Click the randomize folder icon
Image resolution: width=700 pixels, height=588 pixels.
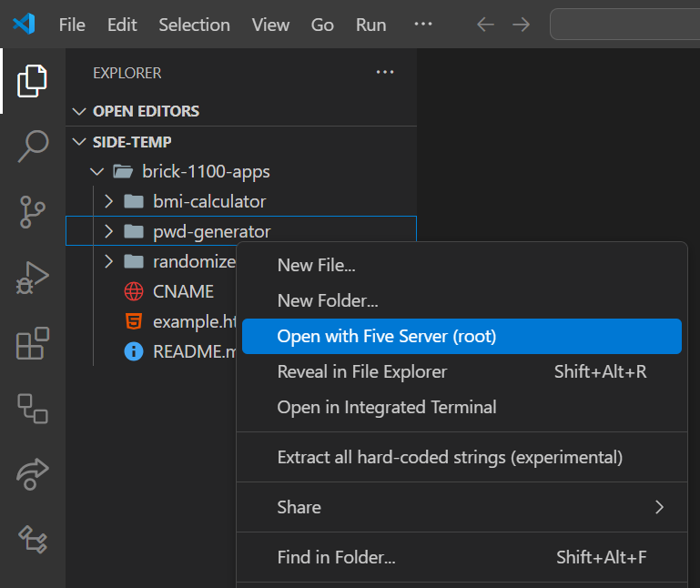click(x=134, y=261)
